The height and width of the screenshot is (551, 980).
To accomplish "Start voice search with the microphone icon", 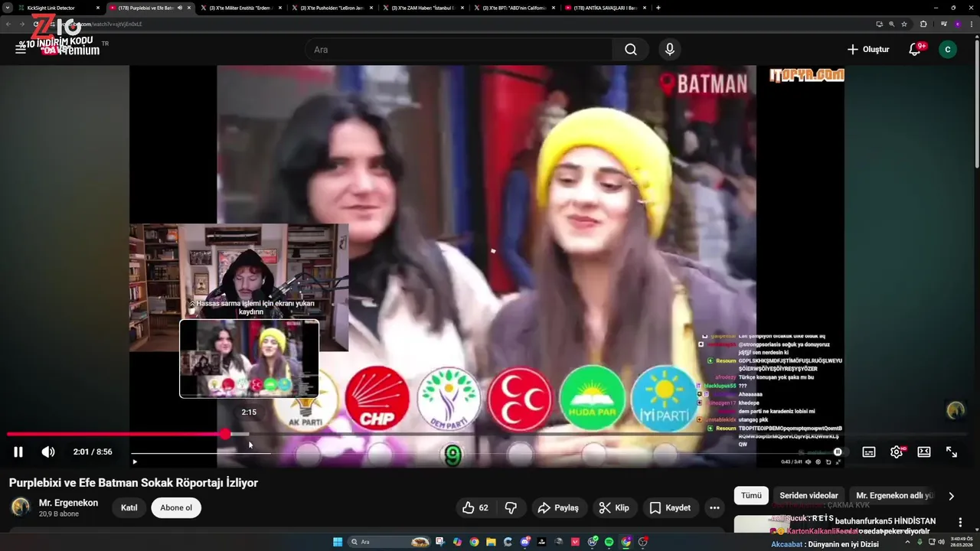I will [670, 50].
